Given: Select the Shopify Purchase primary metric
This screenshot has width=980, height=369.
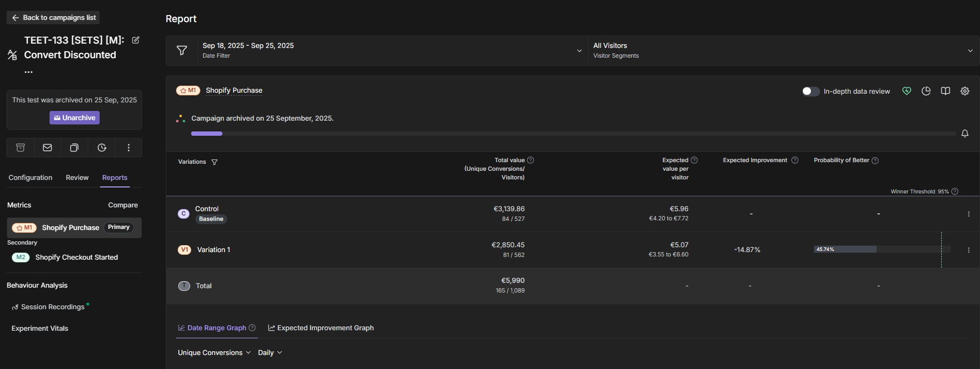Looking at the screenshot, I should click(74, 228).
